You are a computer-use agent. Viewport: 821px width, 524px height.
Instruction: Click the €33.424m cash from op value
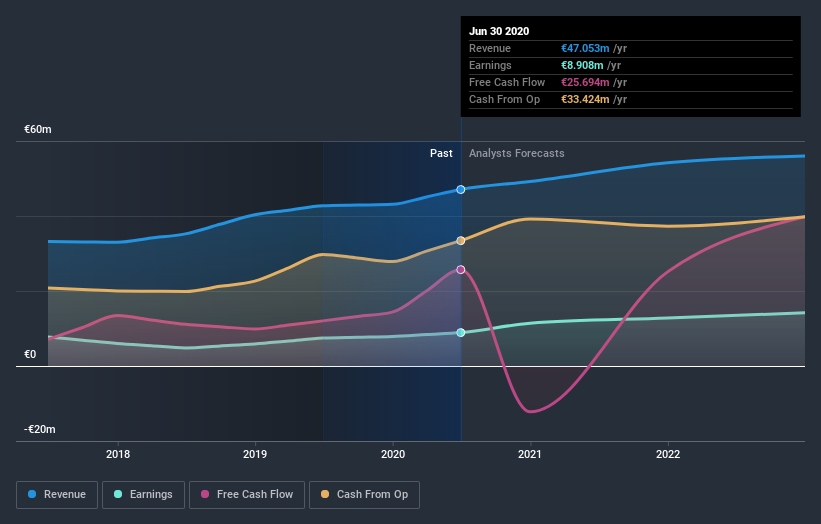point(585,99)
